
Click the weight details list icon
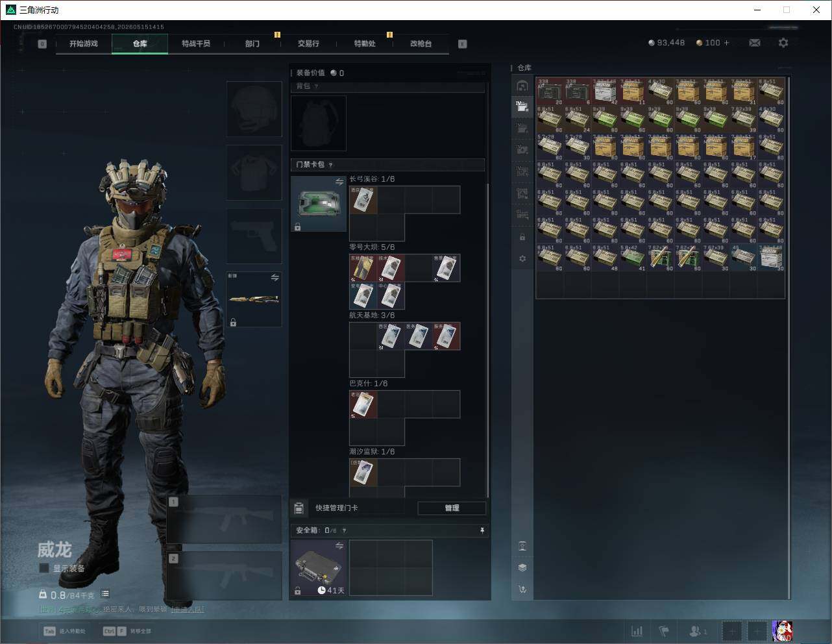click(105, 594)
